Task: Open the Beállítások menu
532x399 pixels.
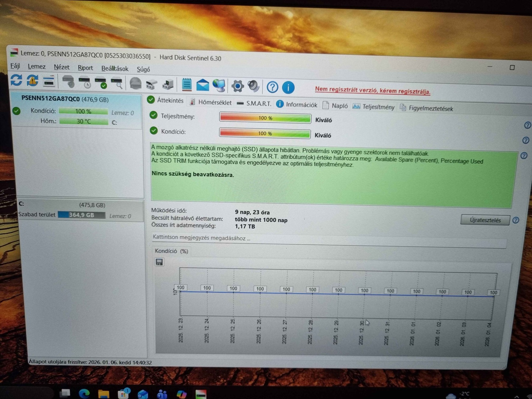Action: pyautogui.click(x=115, y=68)
